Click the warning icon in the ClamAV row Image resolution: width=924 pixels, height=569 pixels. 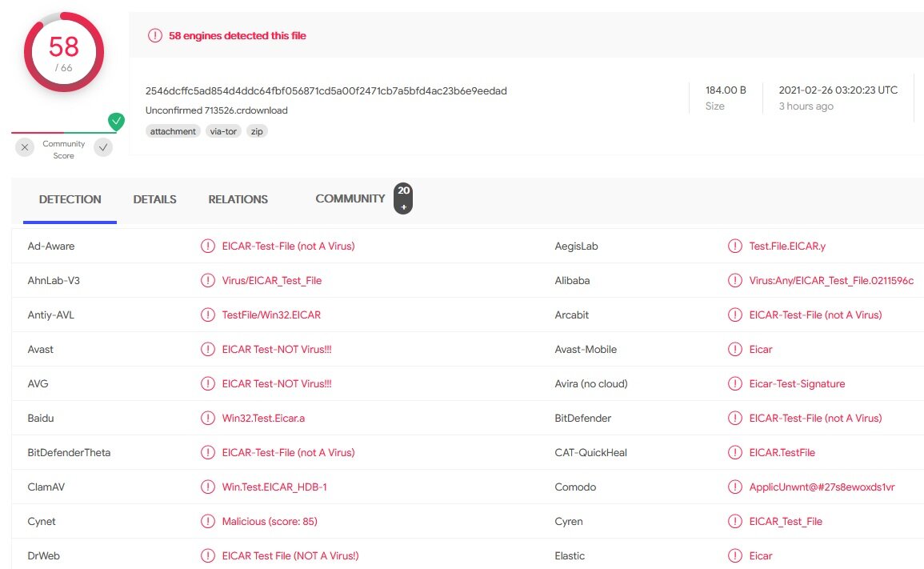[x=207, y=487]
